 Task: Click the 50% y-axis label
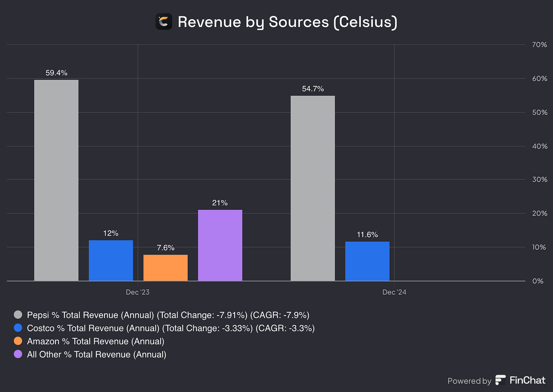pos(540,112)
